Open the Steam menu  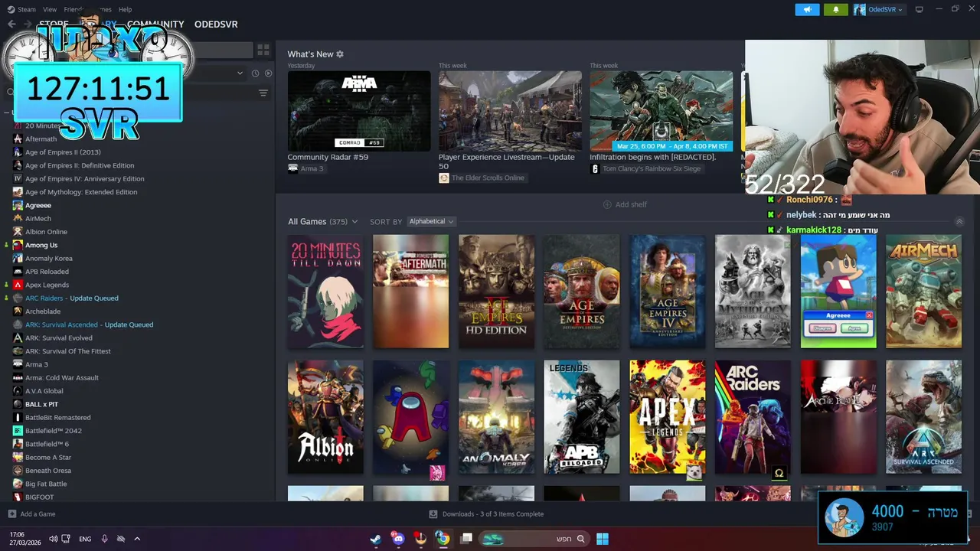[27, 9]
